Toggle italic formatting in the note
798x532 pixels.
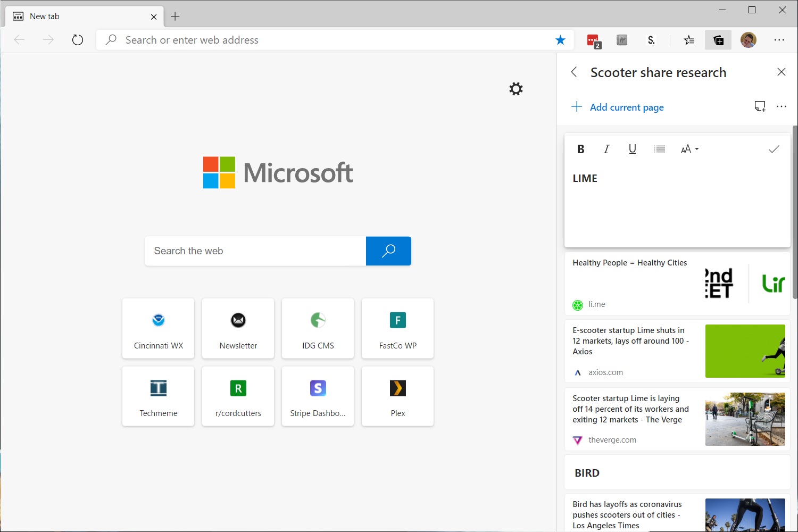606,149
